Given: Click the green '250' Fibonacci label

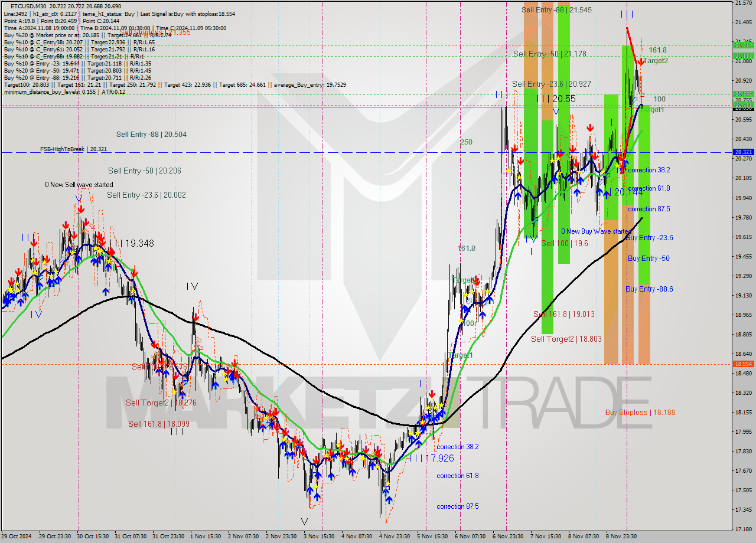Looking at the screenshot, I should pyautogui.click(x=466, y=142).
